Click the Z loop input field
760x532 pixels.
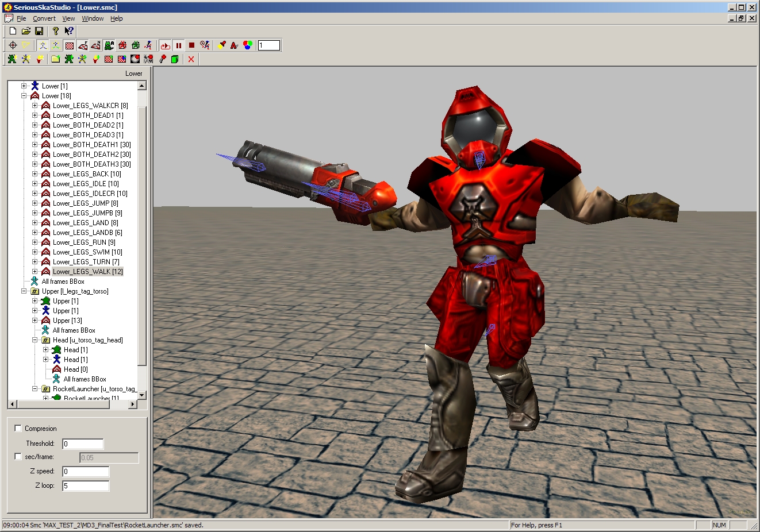(86, 486)
